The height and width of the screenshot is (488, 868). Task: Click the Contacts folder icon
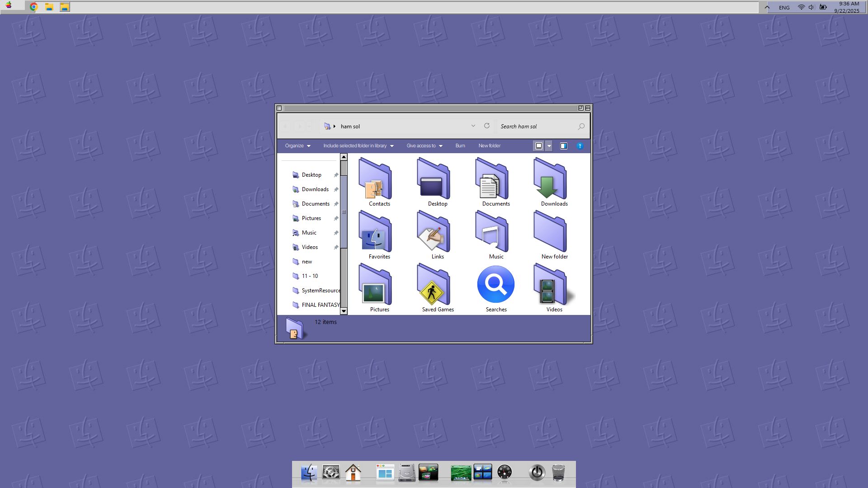click(375, 180)
